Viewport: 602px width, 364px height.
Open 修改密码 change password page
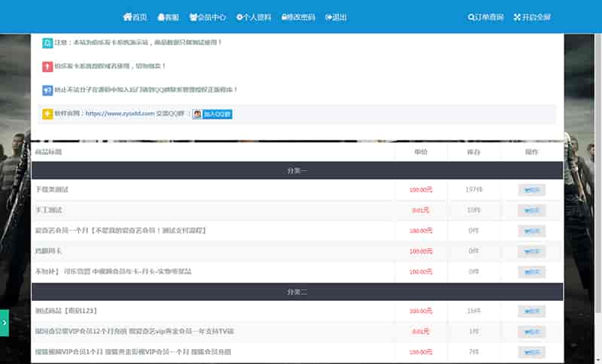pyautogui.click(x=298, y=17)
